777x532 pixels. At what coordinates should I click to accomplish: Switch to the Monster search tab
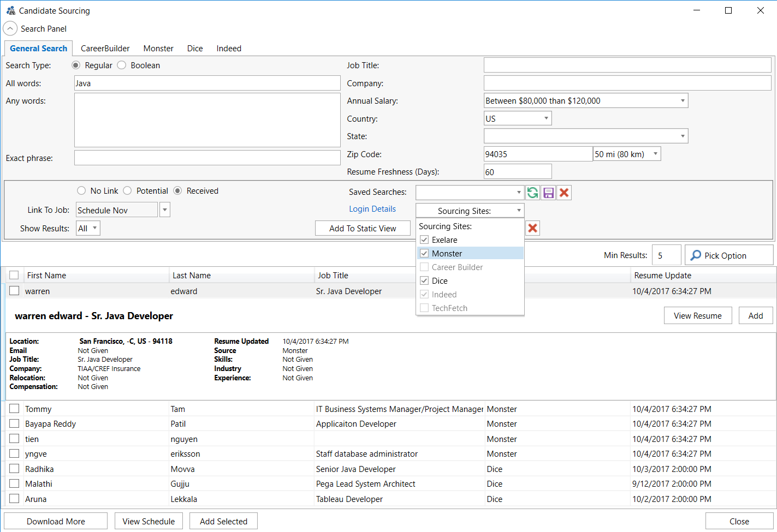[158, 49]
